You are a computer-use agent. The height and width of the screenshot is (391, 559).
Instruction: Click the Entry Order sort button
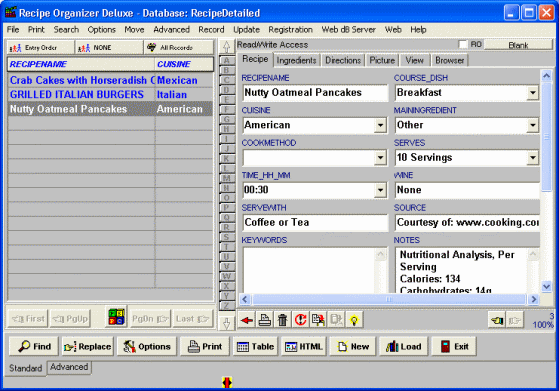pyautogui.click(x=41, y=47)
